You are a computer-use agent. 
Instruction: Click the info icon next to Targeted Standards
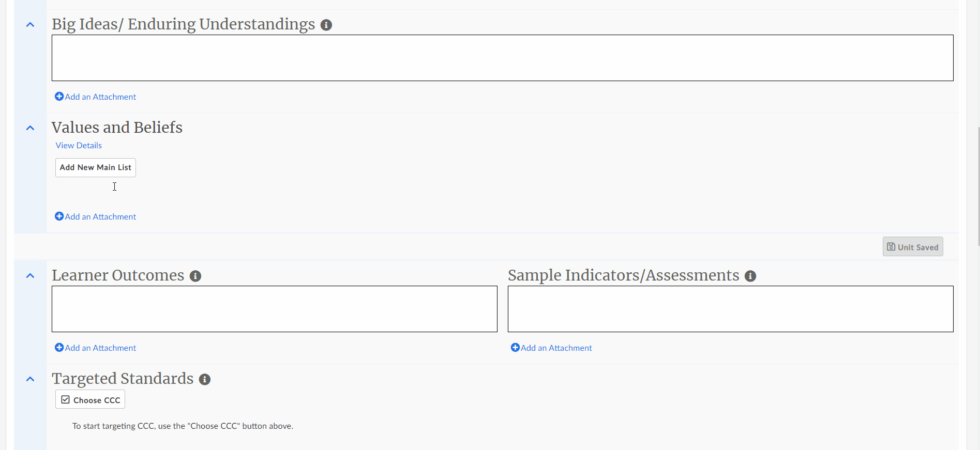coord(204,379)
